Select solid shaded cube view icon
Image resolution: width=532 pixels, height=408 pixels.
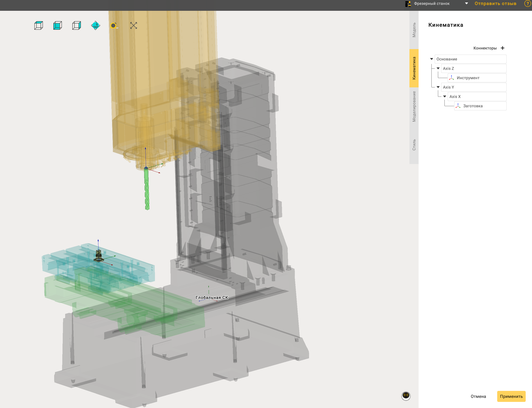[x=58, y=25]
